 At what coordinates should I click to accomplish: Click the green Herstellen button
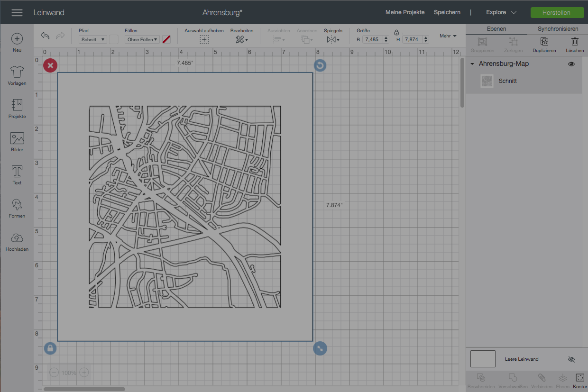tap(557, 13)
